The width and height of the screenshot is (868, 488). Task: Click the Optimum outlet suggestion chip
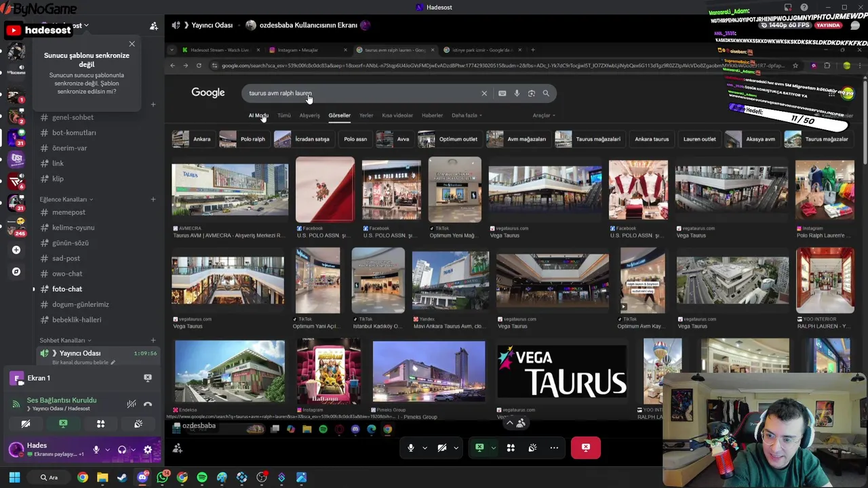coord(450,139)
